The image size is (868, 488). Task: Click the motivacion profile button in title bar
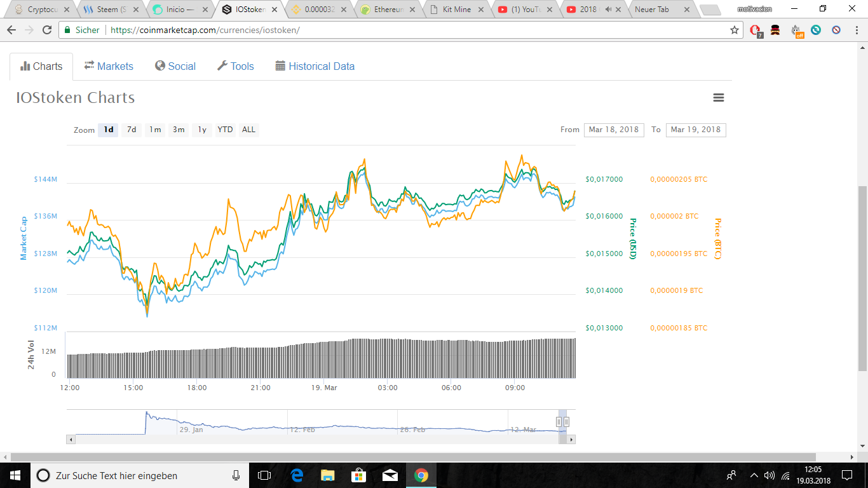tap(754, 9)
